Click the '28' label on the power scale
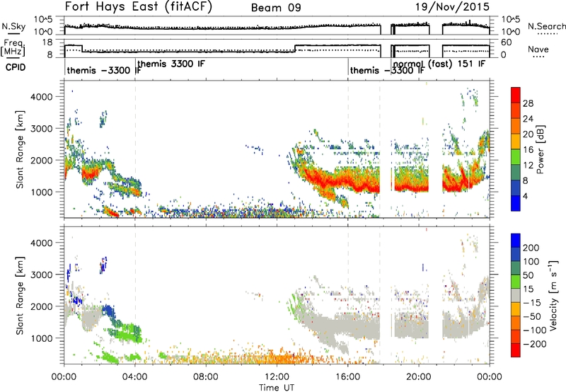Image resolution: width=566 pixels, height=392 pixels. (528, 103)
